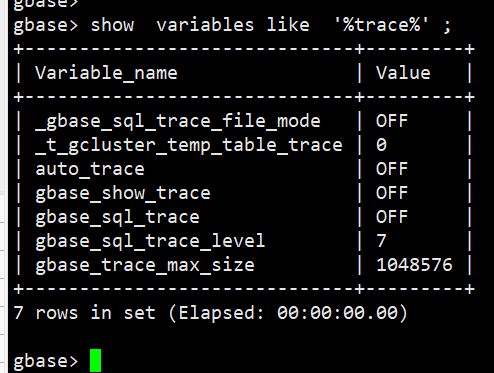This screenshot has width=494, height=373.
Task: Click the OFF value for auto_trace
Action: pyautogui.click(x=392, y=169)
